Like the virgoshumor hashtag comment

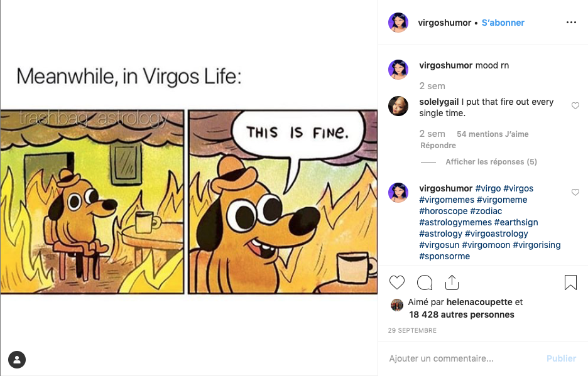(x=575, y=193)
